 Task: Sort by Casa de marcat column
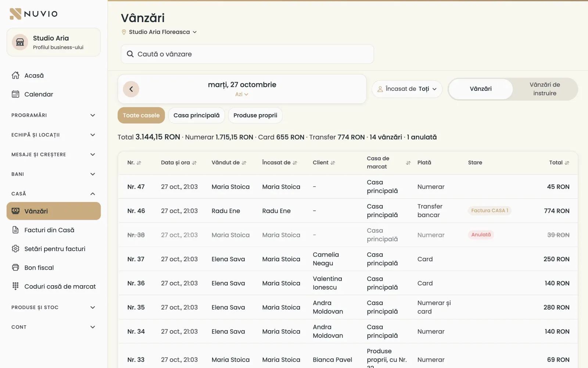click(408, 163)
